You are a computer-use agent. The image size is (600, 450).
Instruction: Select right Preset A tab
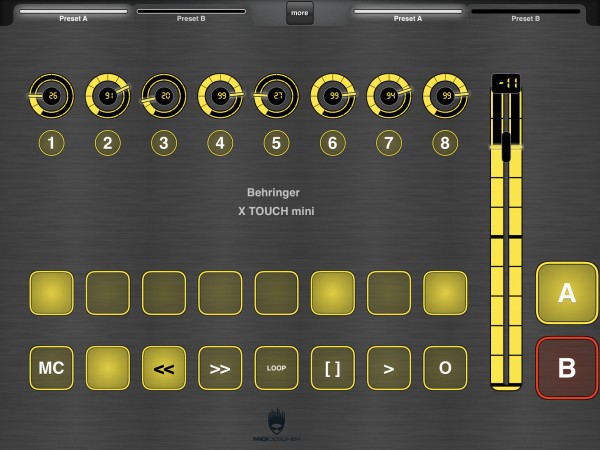pyautogui.click(x=408, y=15)
